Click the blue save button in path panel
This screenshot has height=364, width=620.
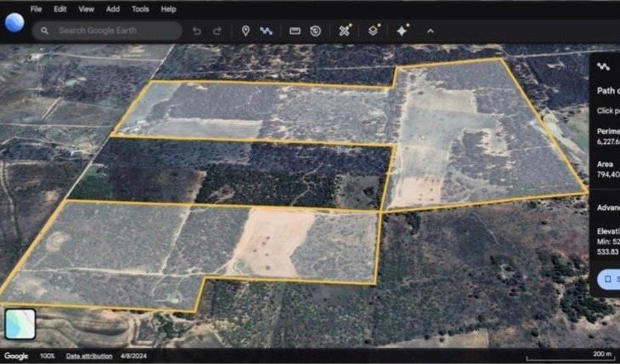click(x=608, y=279)
